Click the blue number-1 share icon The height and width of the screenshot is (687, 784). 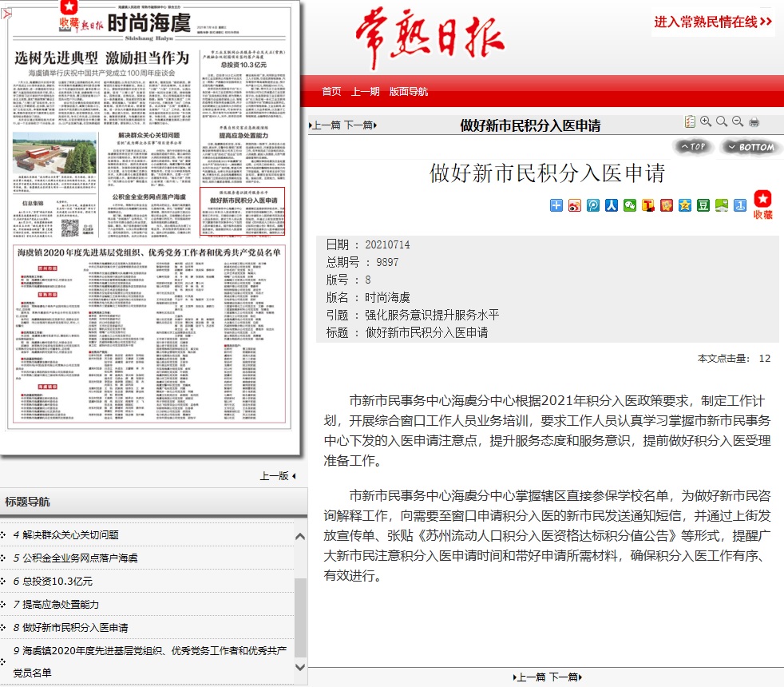[740, 205]
